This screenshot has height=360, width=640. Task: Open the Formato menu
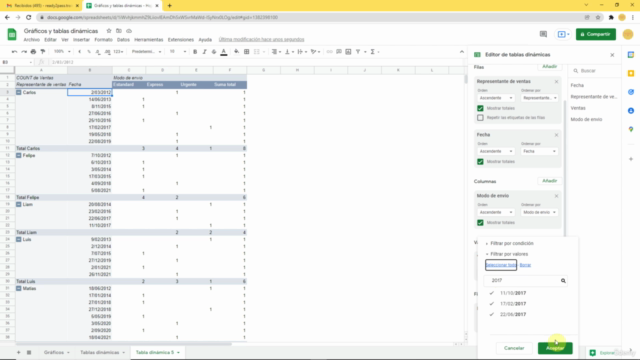(x=103, y=40)
